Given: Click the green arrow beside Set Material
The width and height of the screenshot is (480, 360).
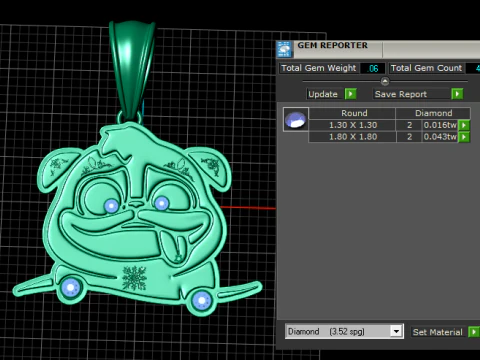Looking at the screenshot, I should tap(474, 332).
